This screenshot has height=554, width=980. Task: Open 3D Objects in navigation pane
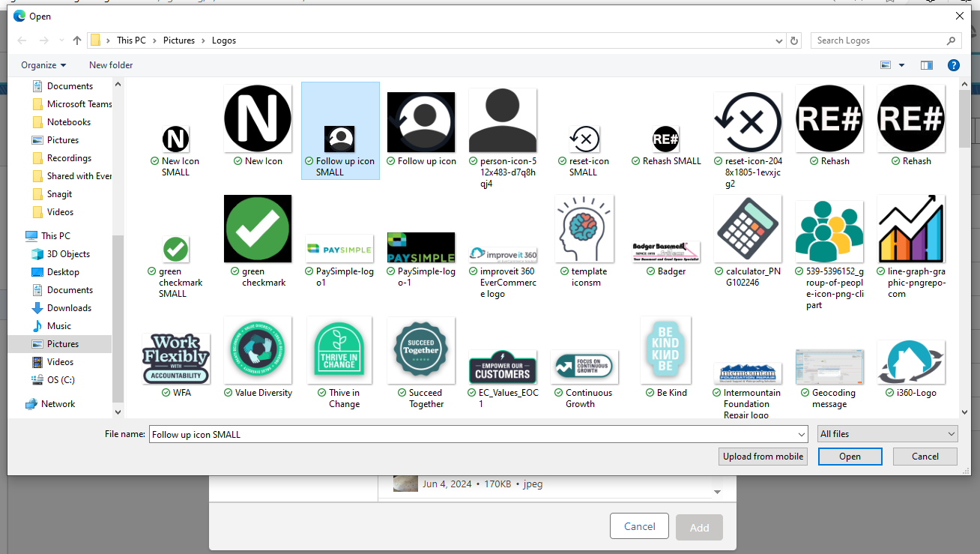(61, 254)
